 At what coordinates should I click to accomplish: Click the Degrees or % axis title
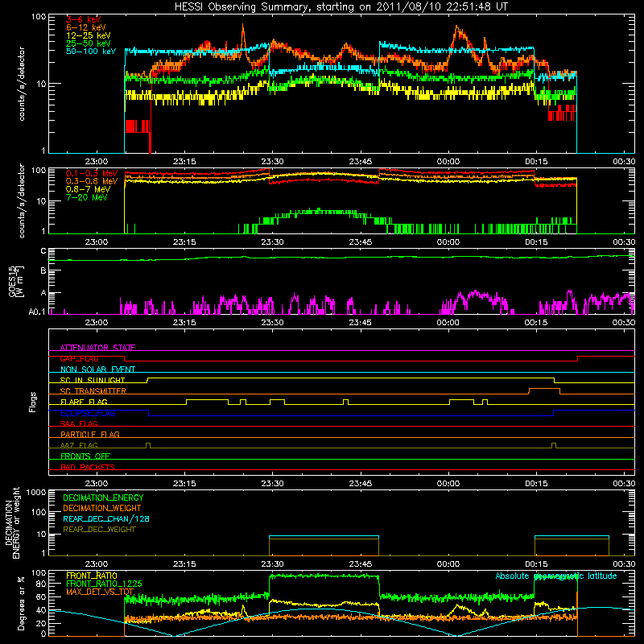coord(21,603)
